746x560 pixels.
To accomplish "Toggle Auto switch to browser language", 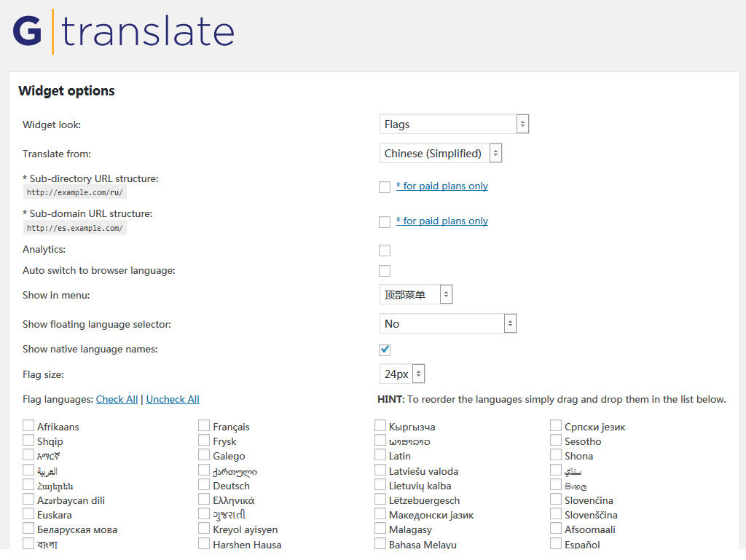I will [x=385, y=271].
